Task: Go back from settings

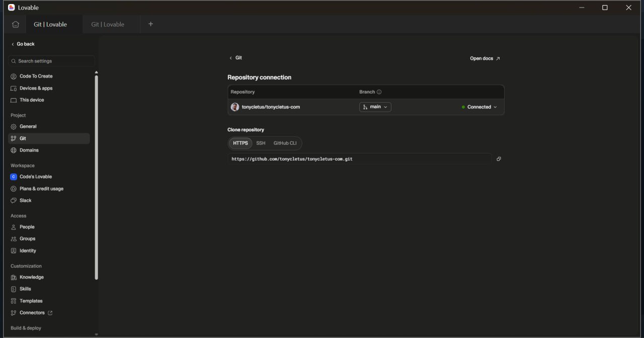Action: coord(23,44)
